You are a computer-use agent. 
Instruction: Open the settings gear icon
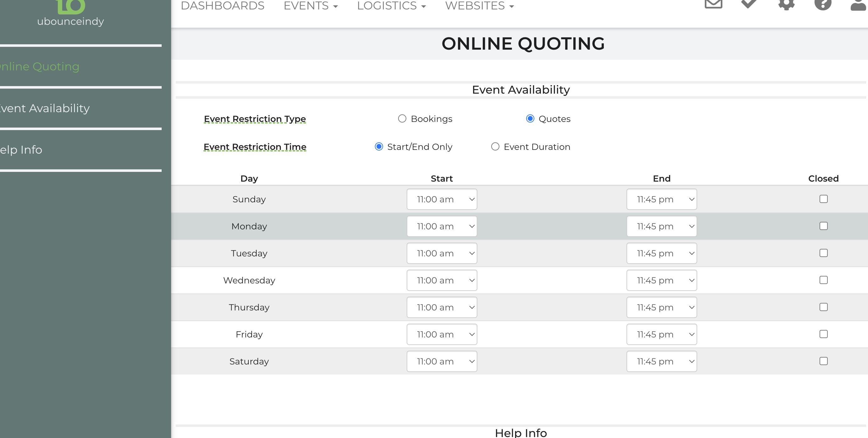click(786, 4)
